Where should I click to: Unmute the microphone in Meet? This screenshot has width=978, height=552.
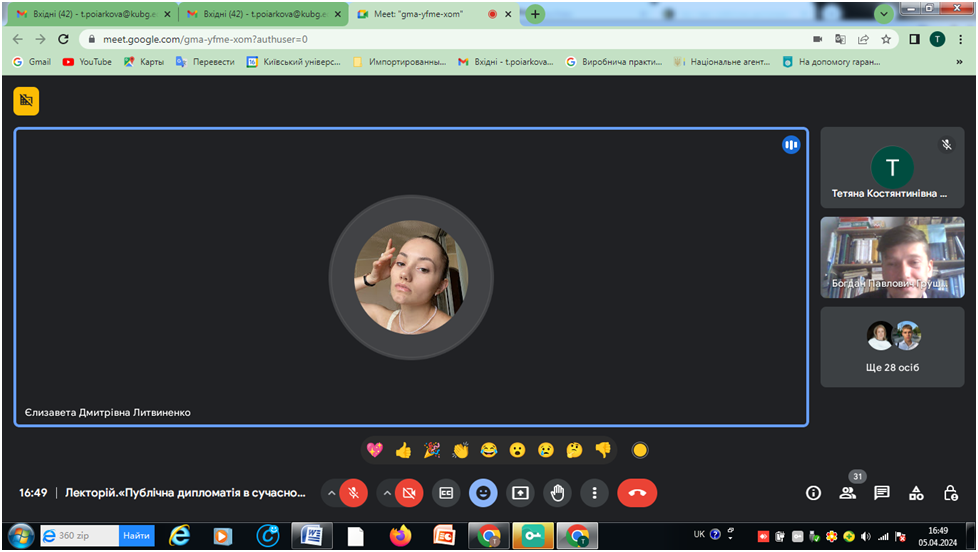coord(353,493)
